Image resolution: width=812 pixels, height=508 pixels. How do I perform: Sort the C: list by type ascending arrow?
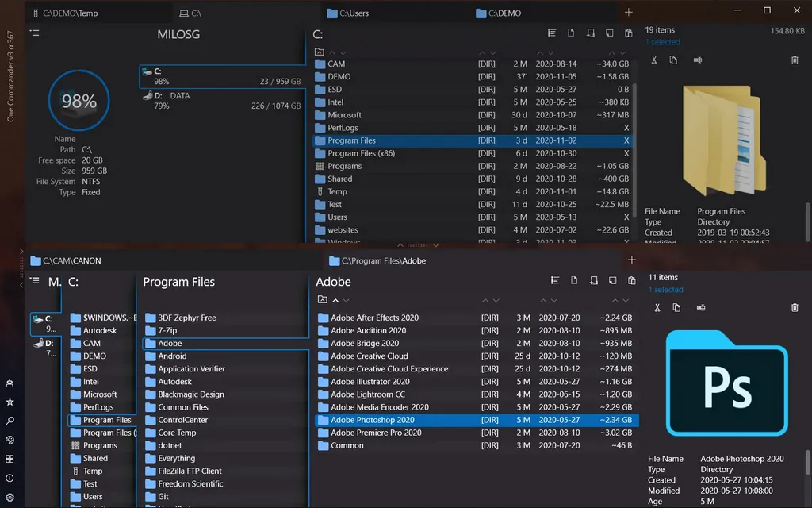(x=482, y=53)
